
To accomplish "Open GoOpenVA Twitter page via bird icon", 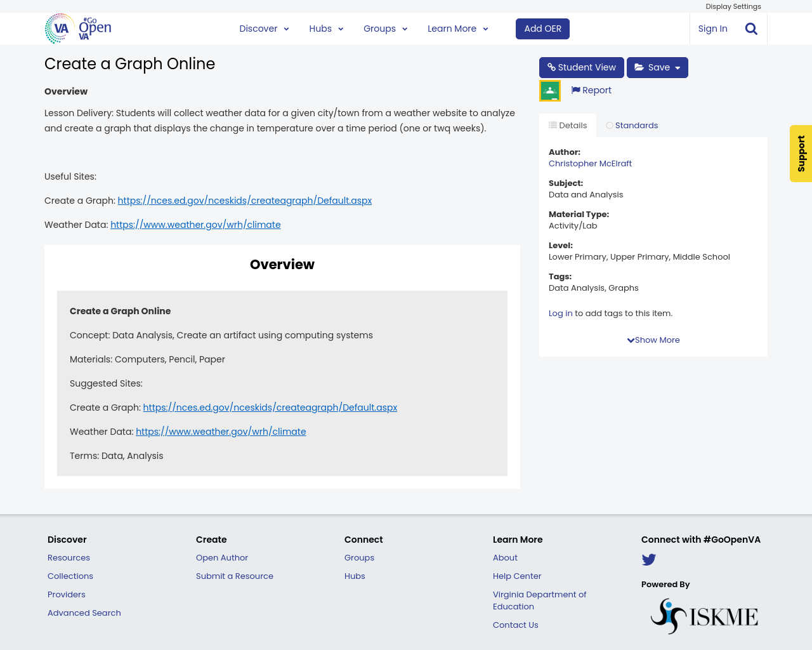I will (x=648, y=559).
